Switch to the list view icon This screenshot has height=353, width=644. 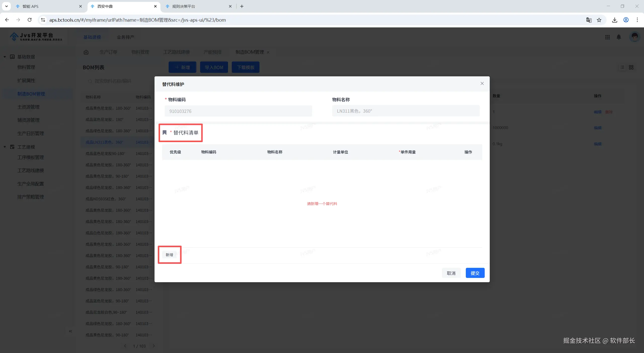coord(622,67)
